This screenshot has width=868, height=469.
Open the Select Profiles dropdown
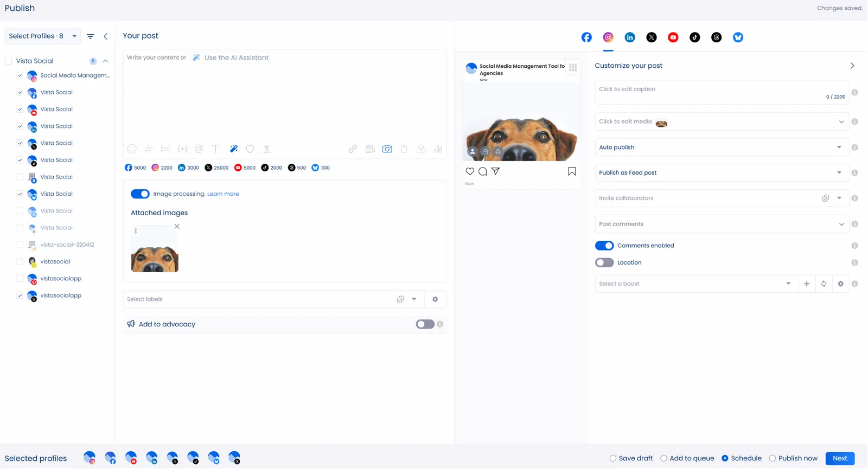42,36
